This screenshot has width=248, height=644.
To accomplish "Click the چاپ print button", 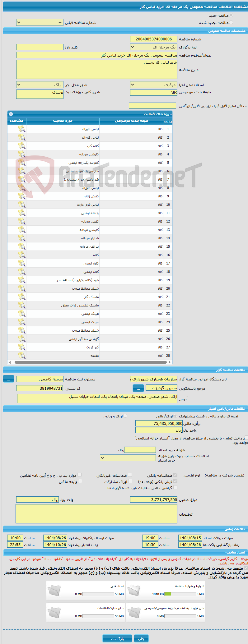I will (x=141, y=639).
